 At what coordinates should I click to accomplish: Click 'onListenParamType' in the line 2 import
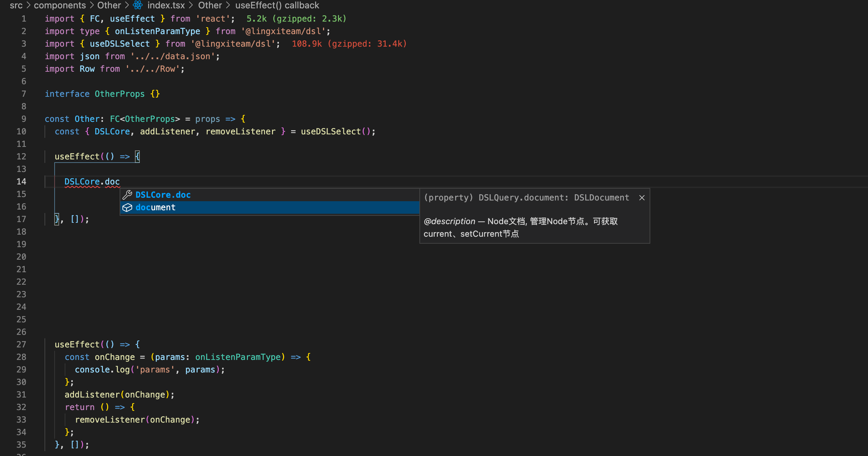click(158, 31)
